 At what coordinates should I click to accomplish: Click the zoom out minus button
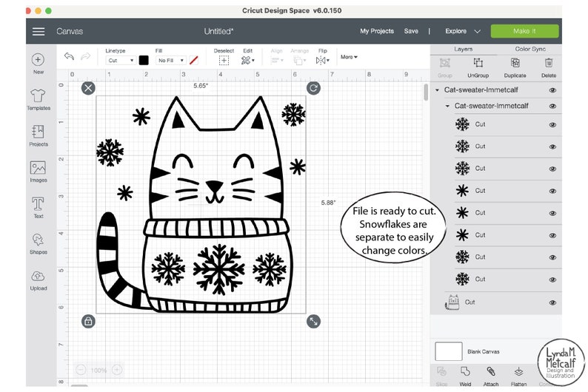[x=81, y=370]
